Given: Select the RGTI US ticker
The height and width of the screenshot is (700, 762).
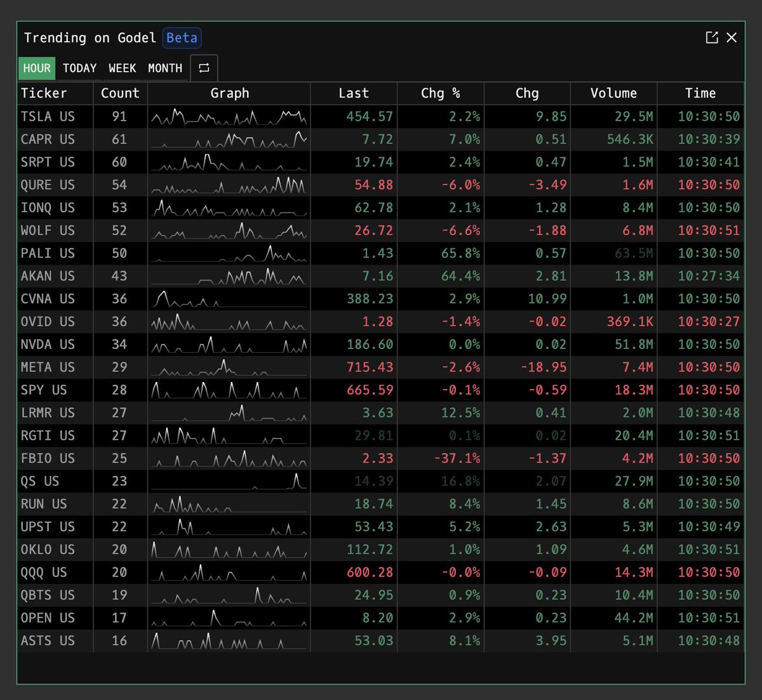Looking at the screenshot, I should pyautogui.click(x=48, y=436).
